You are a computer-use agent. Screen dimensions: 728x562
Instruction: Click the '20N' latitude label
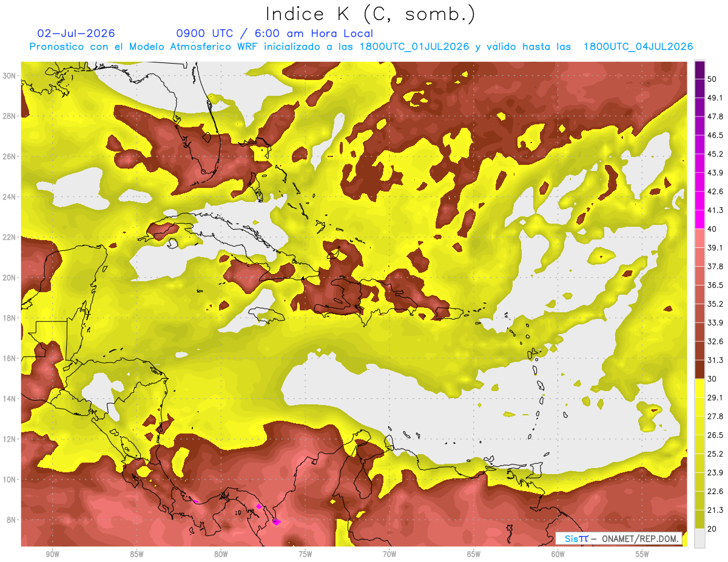click(10, 278)
